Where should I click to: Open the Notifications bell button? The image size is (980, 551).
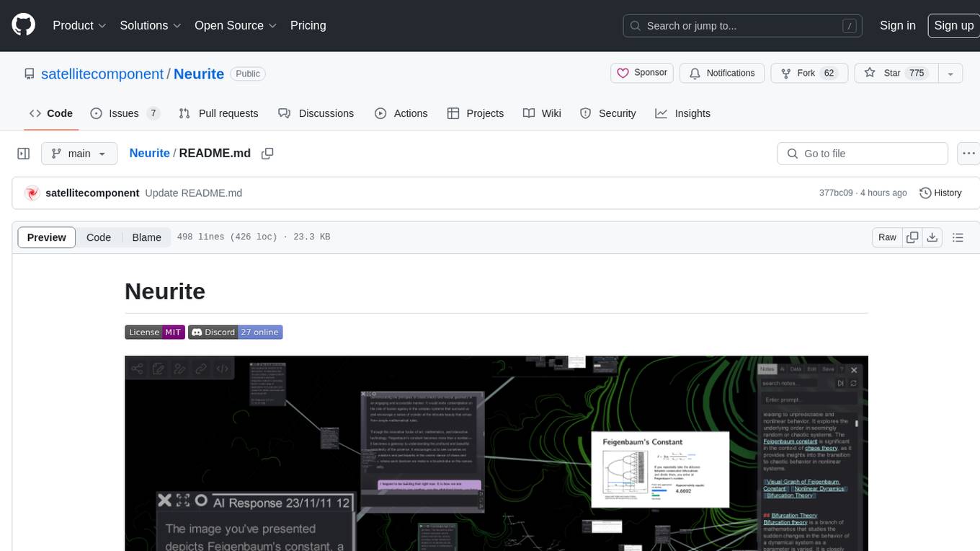pyautogui.click(x=722, y=73)
